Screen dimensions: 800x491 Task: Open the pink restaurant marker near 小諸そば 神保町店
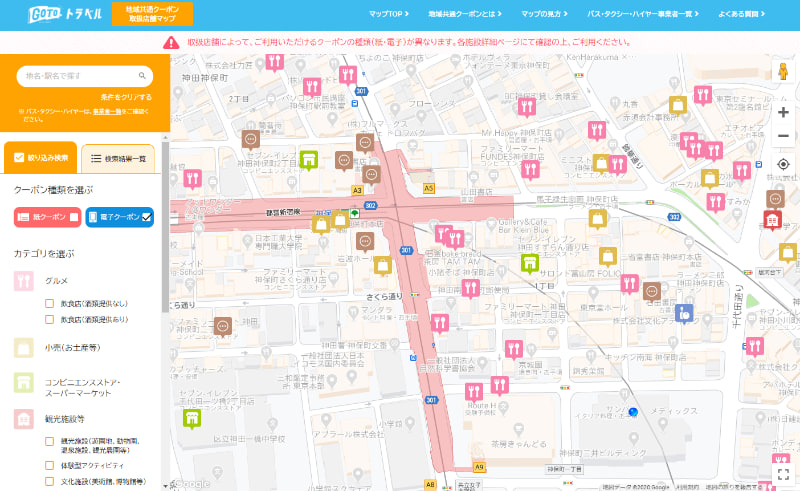pyautogui.click(x=470, y=288)
